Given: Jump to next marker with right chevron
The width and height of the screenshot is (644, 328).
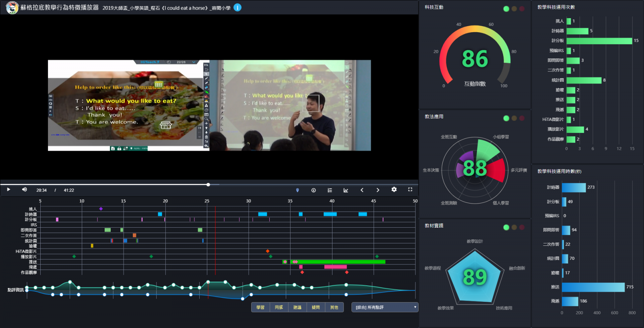Looking at the screenshot, I should coord(378,190).
